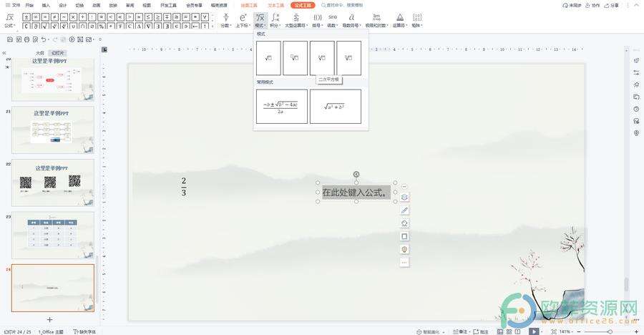Switch to the Design (设计) tab

[x=63, y=5]
